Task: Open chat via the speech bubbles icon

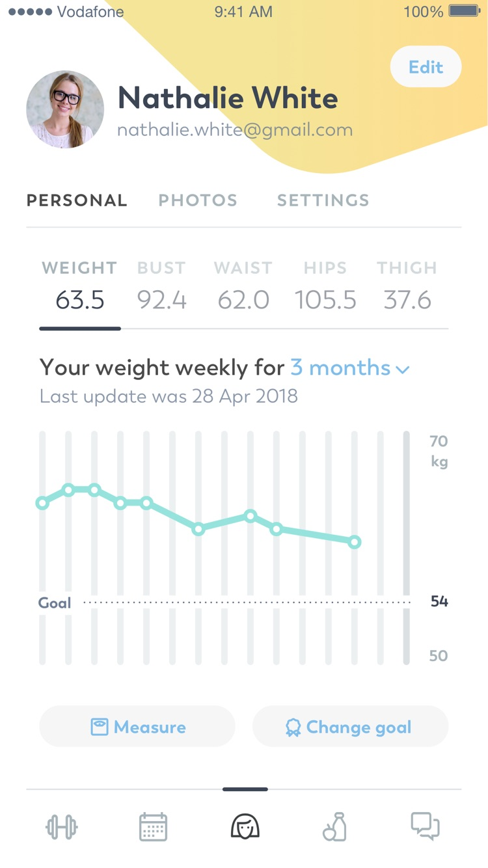Action: 426,826
